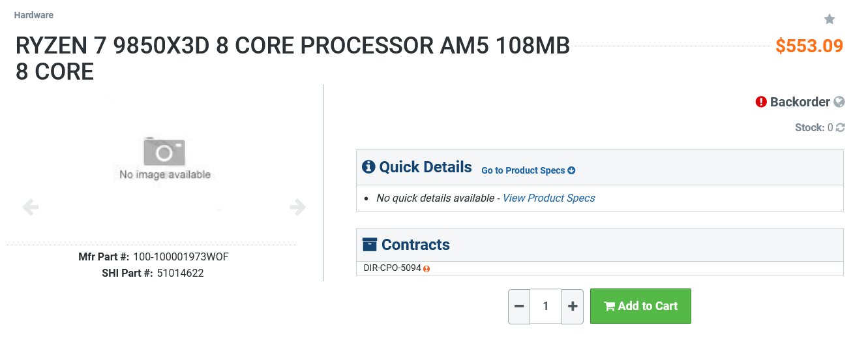Jump down via Go to Product Specs
Screen dimensions: 868x342
pos(528,170)
